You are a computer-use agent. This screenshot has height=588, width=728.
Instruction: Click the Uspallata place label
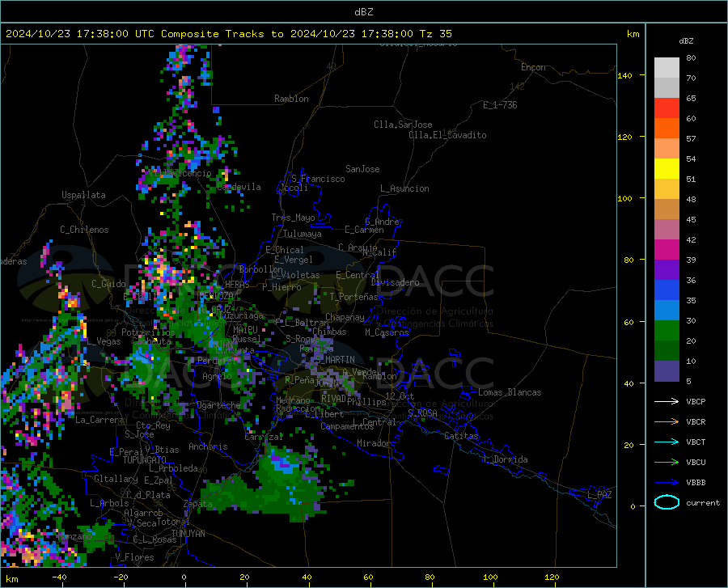(83, 195)
